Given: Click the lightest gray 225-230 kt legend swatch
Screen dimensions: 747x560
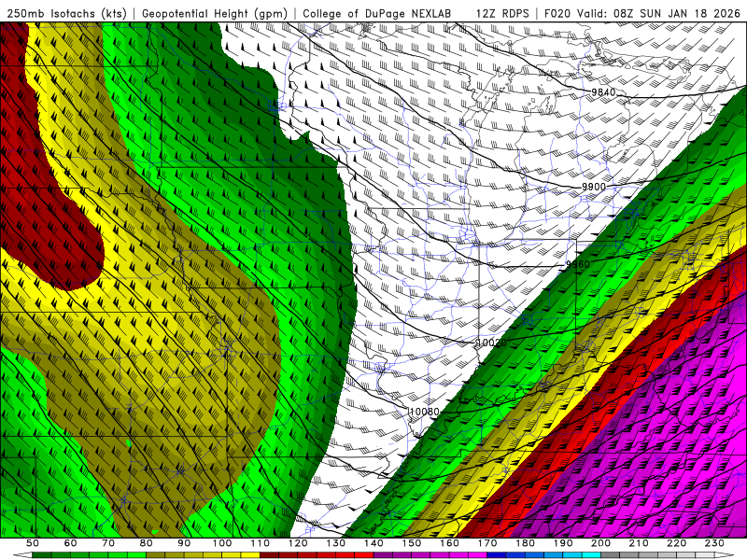Looking at the screenshot, I should [x=705, y=555].
